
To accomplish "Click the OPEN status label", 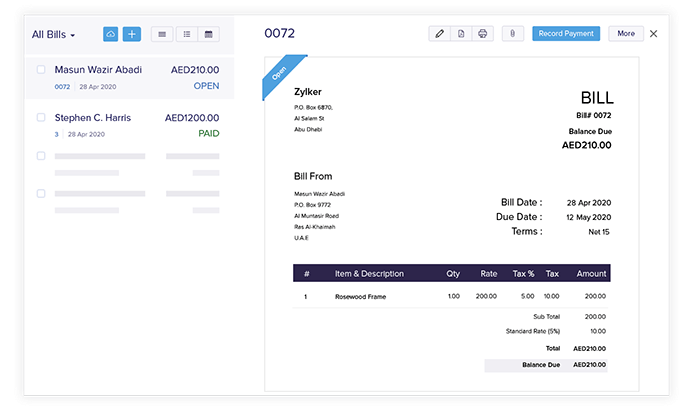I will (x=206, y=86).
